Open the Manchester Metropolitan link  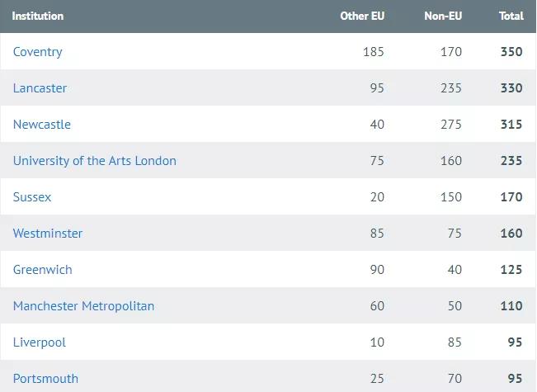(83, 306)
